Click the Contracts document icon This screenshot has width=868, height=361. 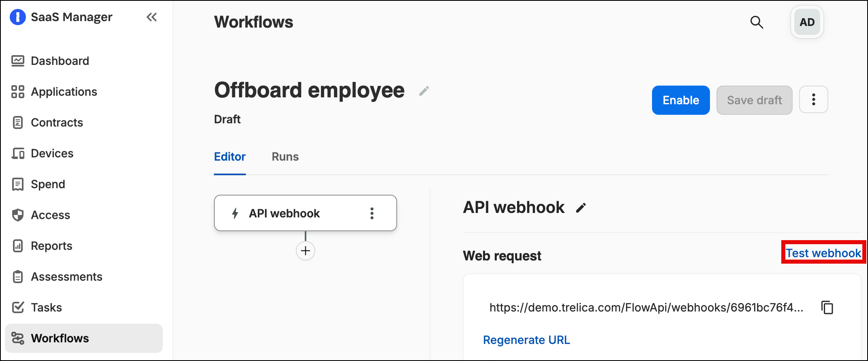[x=18, y=122]
